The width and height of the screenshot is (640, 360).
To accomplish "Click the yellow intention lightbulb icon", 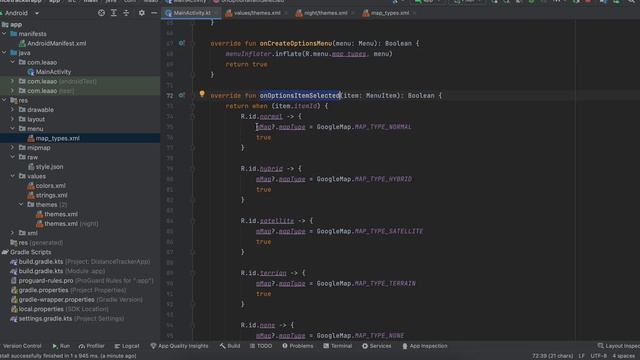I will tap(202, 94).
